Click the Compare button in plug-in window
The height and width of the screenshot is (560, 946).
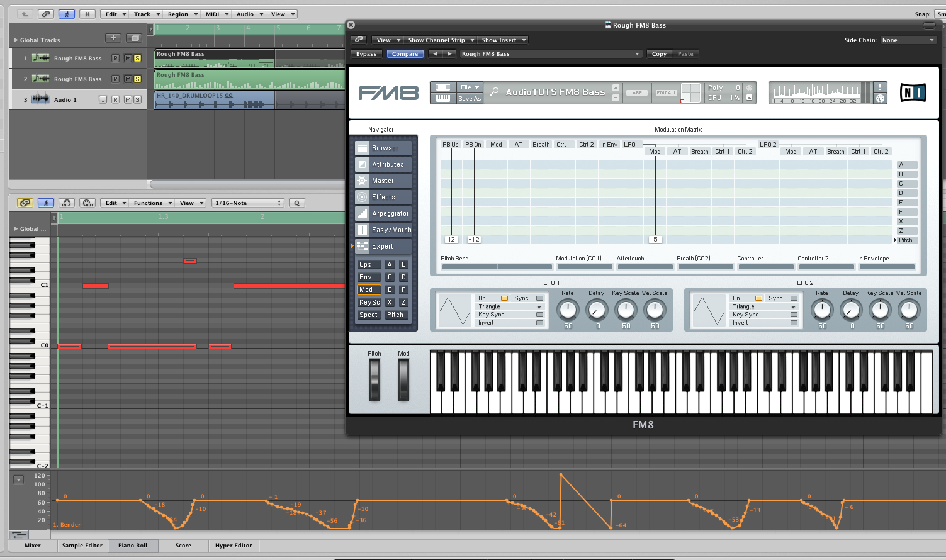click(x=405, y=54)
